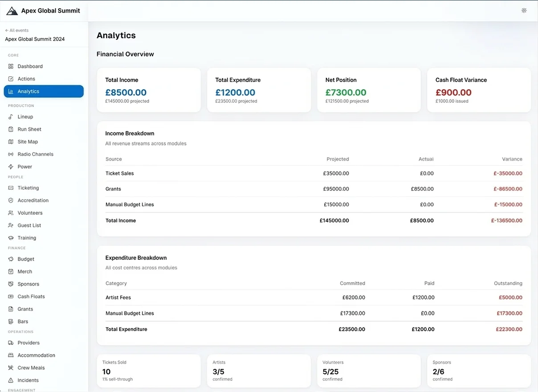
Task: Open the Crew Meals utensils icon
Action: click(x=10, y=367)
